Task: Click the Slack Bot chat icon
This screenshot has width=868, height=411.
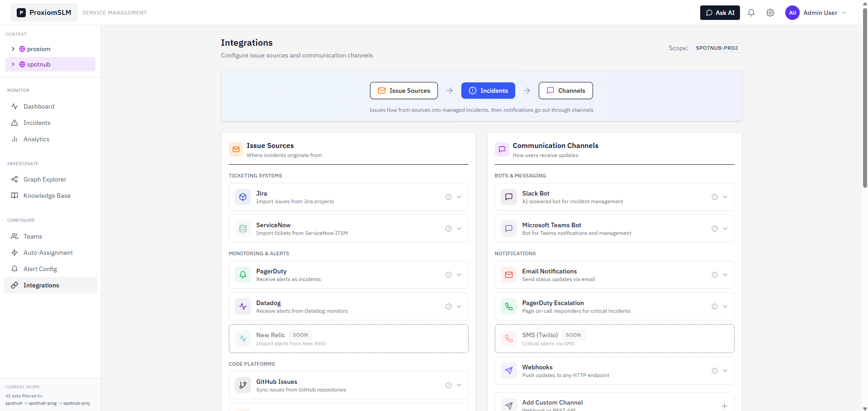Action: 508,197
